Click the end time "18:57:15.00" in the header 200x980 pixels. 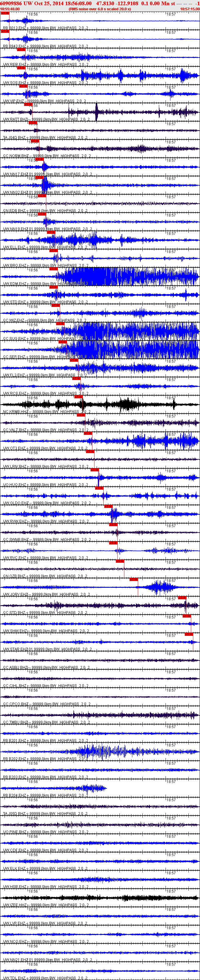point(190,9)
